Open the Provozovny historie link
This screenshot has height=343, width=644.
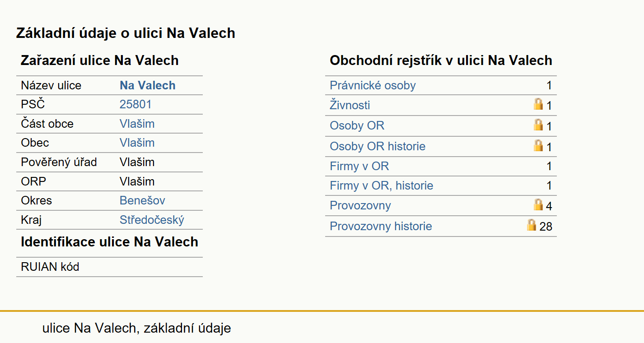point(381,226)
